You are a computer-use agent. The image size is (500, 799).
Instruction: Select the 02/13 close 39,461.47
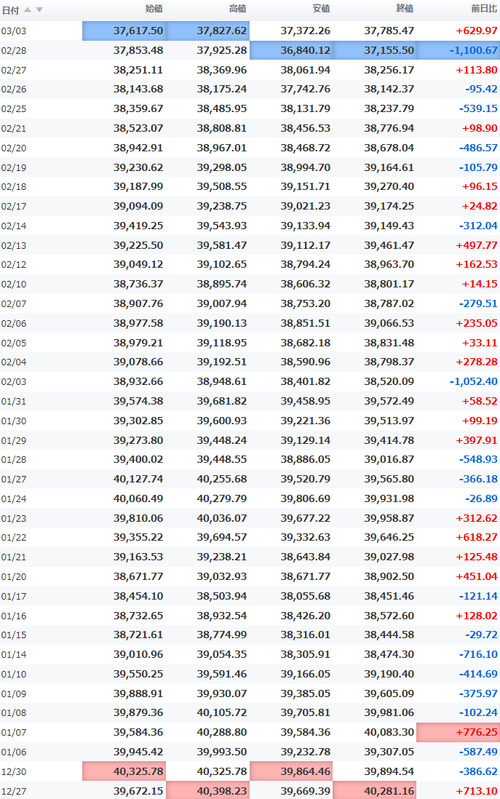click(x=389, y=245)
